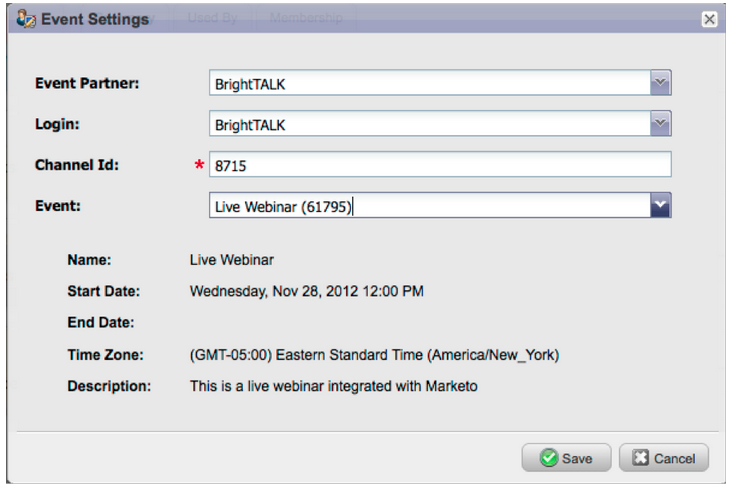Click the Live Webinar name value

pos(232,260)
